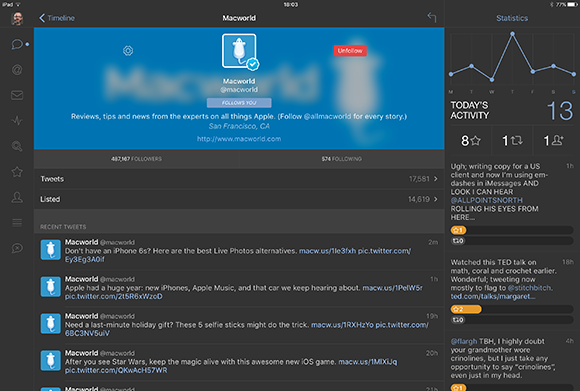The image size is (580, 391).
Task: Open the crinolines tweet text
Action: click(x=503, y=358)
